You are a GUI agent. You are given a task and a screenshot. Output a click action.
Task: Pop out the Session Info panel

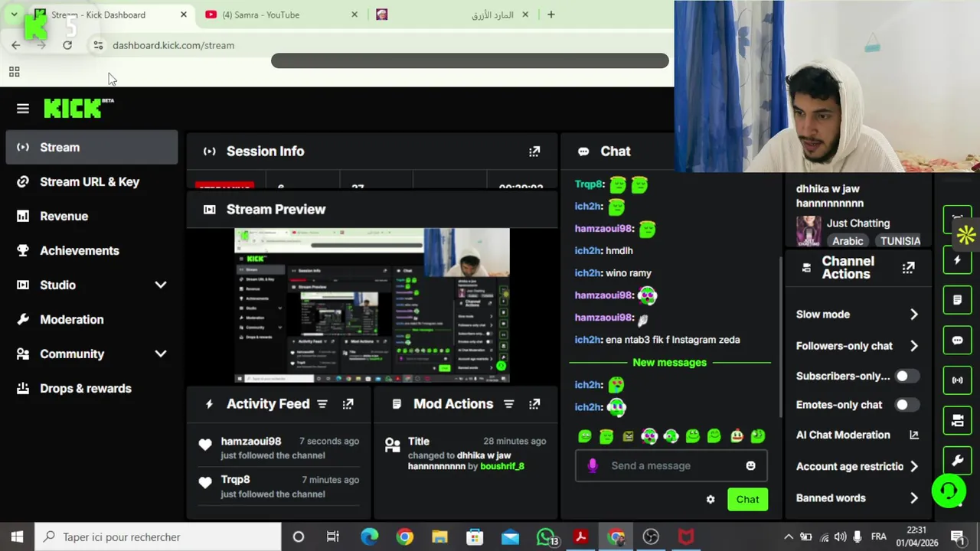coord(534,152)
